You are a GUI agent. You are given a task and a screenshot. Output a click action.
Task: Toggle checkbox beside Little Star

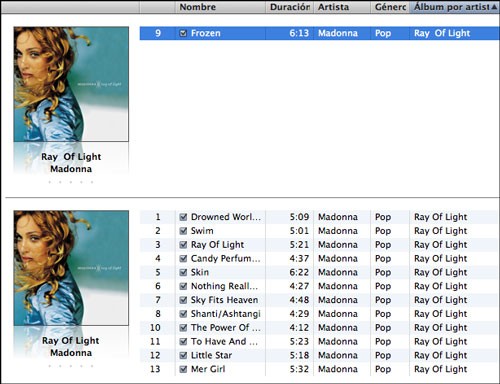183,355
